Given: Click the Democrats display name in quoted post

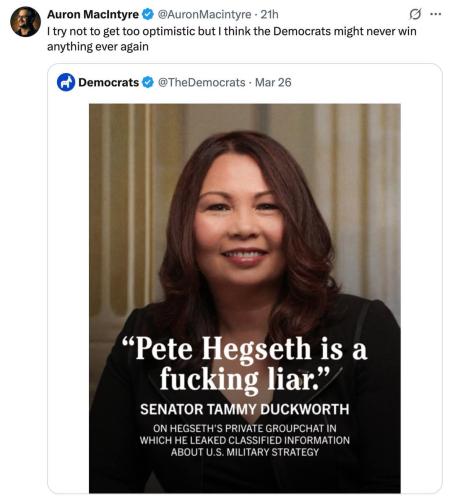Looking at the screenshot, I should (x=108, y=82).
